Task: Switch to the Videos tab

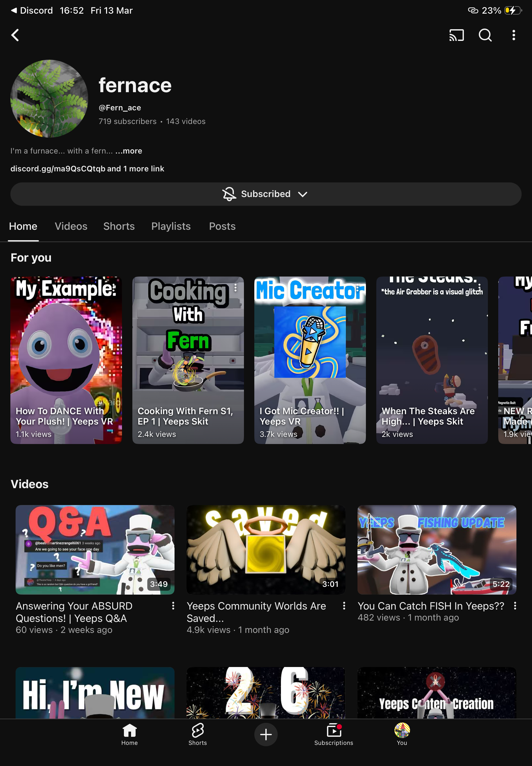Action: click(x=71, y=226)
